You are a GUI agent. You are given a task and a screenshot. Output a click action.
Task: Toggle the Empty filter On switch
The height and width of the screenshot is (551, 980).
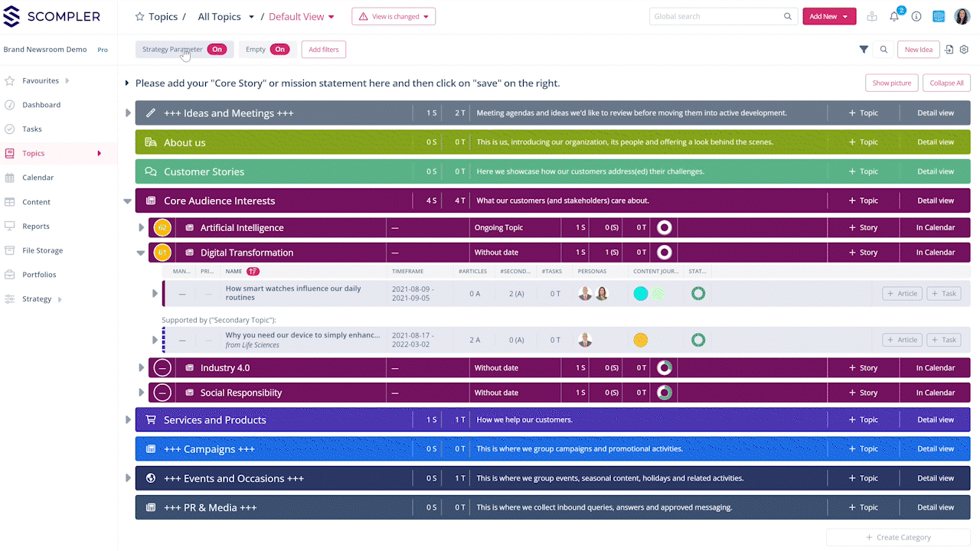pos(279,50)
